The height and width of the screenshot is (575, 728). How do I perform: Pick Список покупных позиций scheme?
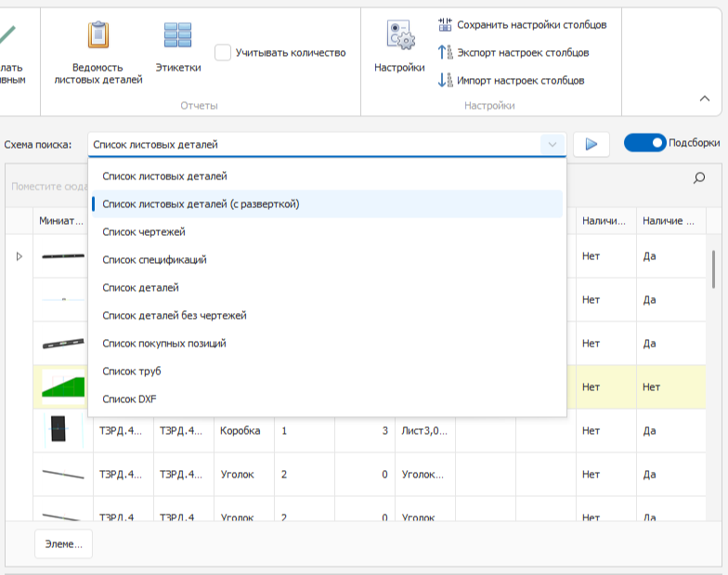[x=164, y=344]
